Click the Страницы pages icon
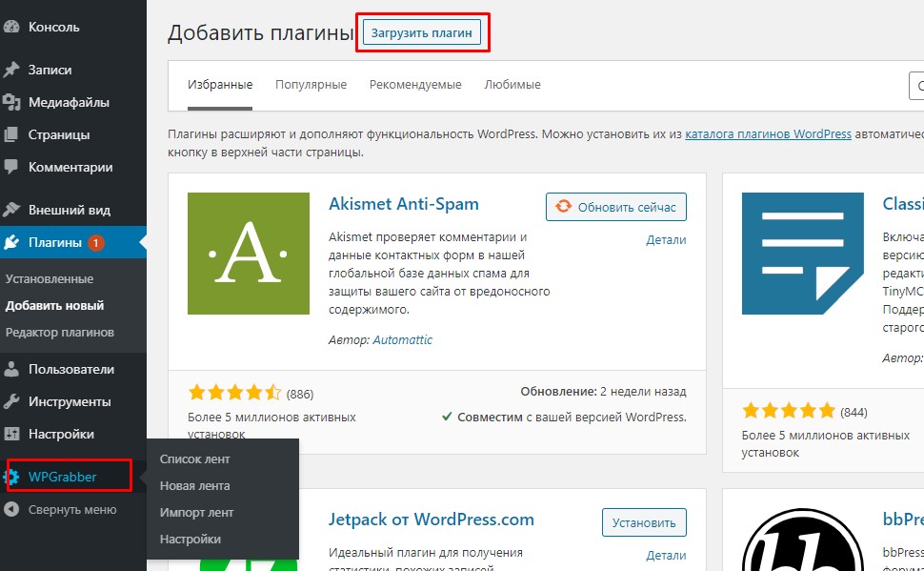This screenshot has width=924, height=571. [11, 134]
